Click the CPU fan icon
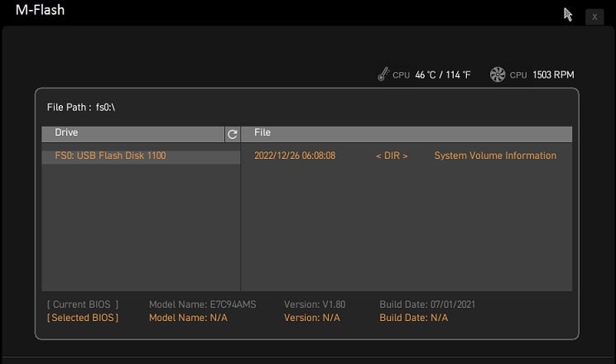This screenshot has height=364, width=616. click(x=498, y=74)
